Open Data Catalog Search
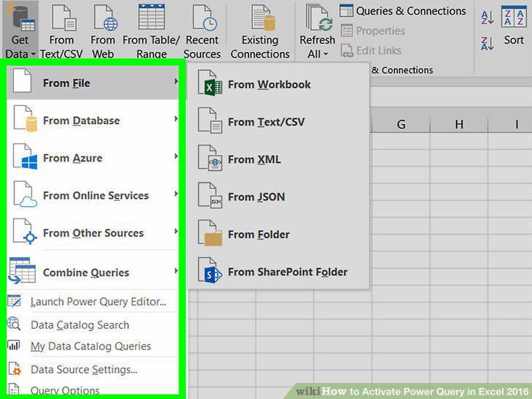The image size is (532, 399). pos(93,324)
